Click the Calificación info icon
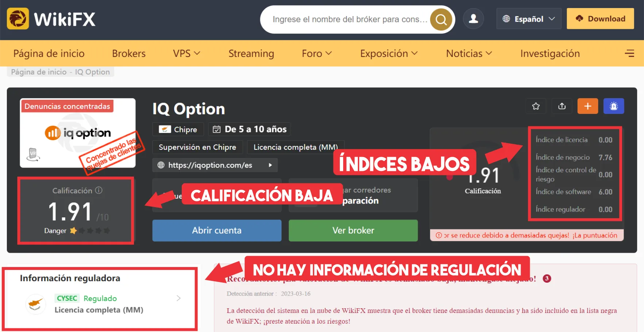The image size is (644, 332). [x=99, y=190]
